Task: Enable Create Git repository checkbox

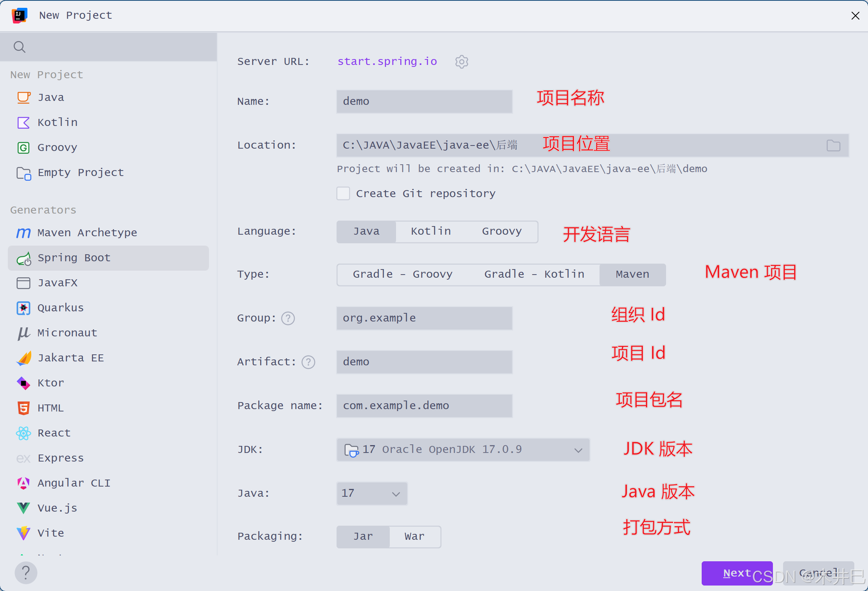Action: (x=343, y=194)
